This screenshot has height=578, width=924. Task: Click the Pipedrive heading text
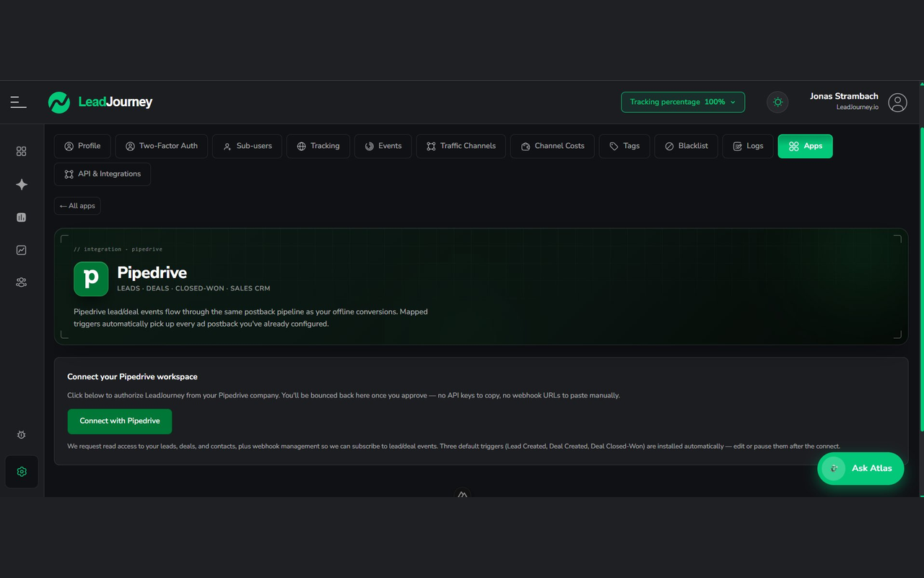point(152,272)
